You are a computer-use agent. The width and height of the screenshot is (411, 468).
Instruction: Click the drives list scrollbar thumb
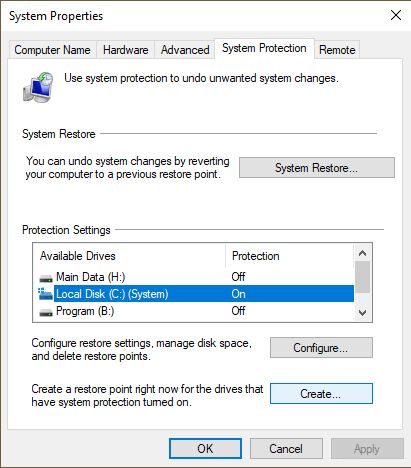(x=362, y=277)
